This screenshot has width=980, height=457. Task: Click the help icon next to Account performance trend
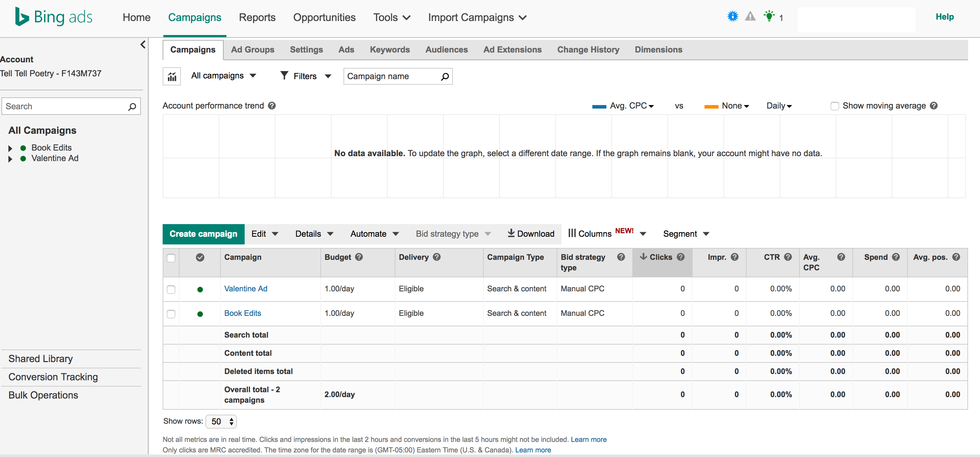(x=272, y=106)
